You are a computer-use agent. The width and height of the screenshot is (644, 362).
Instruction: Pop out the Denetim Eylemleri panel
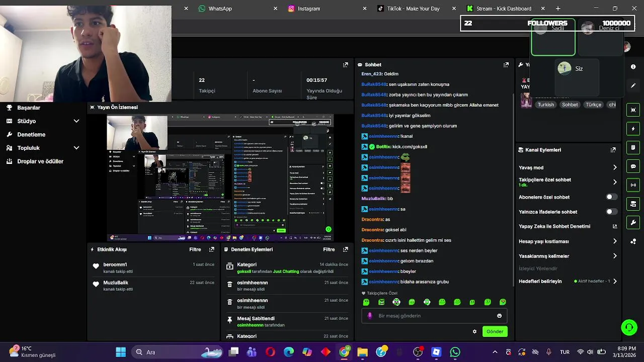coord(345,249)
